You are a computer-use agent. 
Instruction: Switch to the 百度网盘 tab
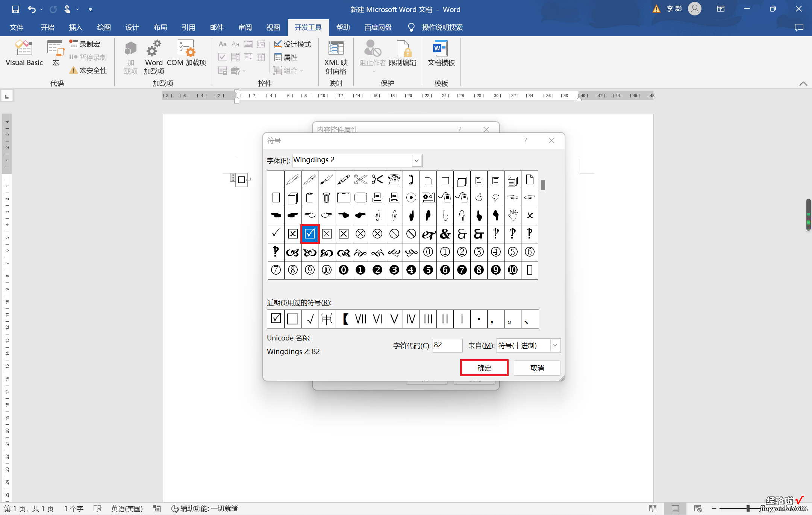pos(378,27)
